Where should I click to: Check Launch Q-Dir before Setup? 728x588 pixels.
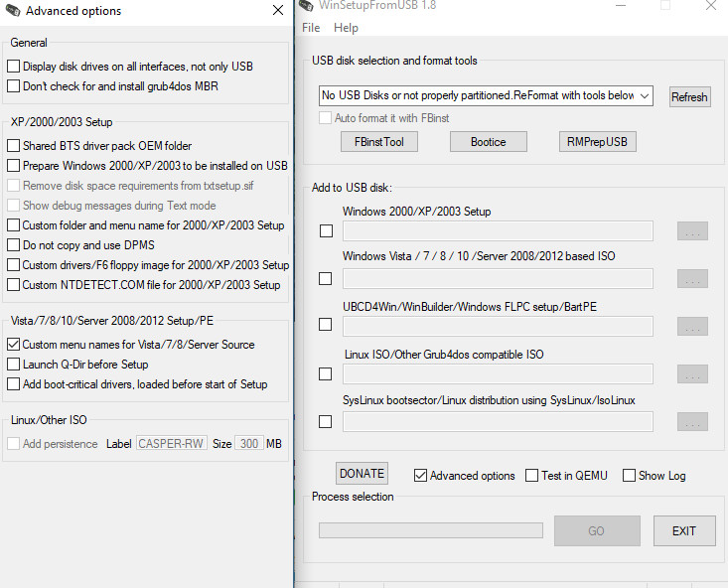point(14,365)
